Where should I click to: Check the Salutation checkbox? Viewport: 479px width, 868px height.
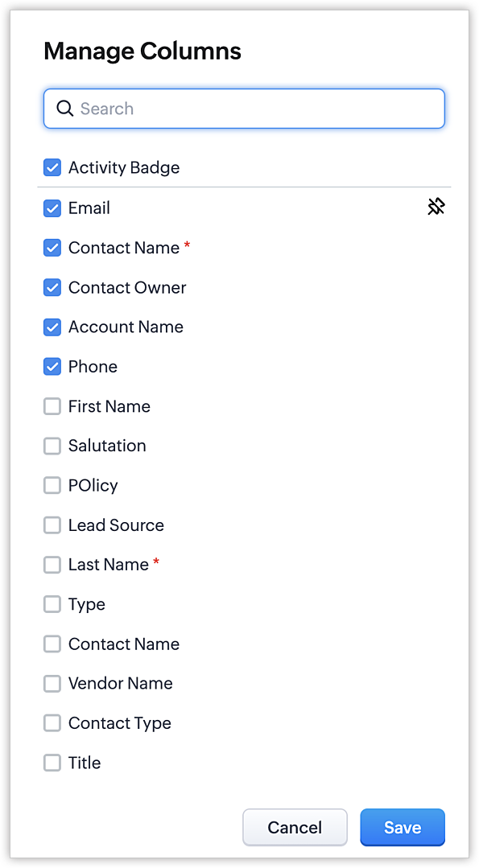pyautogui.click(x=52, y=446)
